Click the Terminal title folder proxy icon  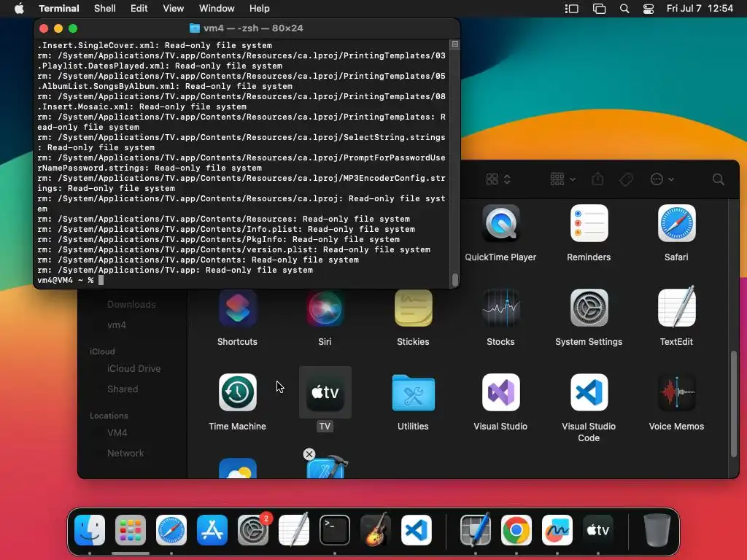click(x=194, y=28)
